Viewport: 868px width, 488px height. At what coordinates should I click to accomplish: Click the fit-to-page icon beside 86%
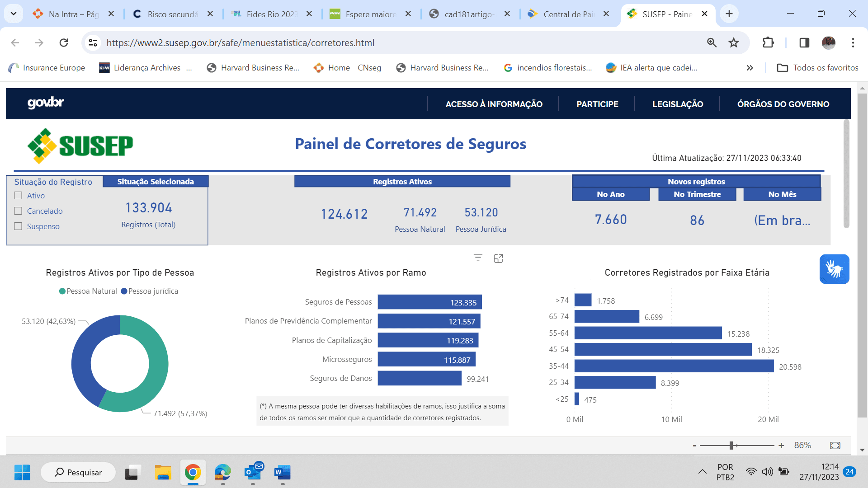pos(835,446)
